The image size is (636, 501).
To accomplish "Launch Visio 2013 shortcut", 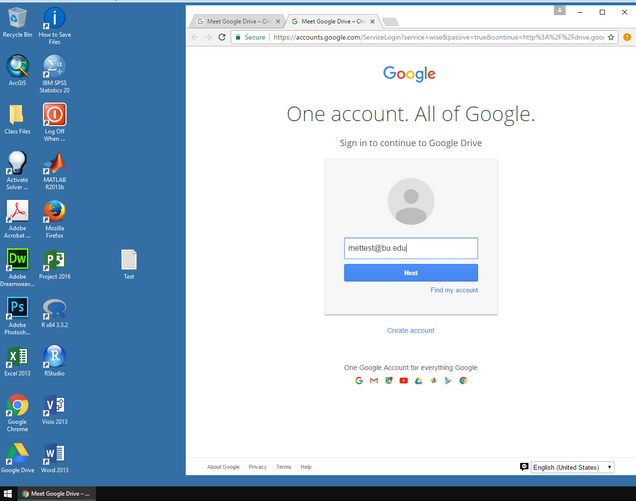I will pos(54,409).
